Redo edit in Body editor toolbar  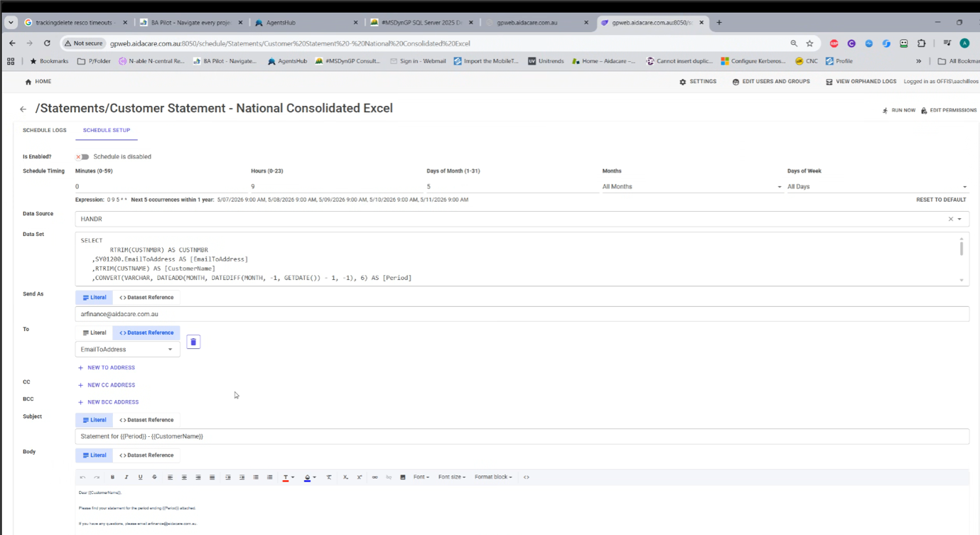coord(97,477)
